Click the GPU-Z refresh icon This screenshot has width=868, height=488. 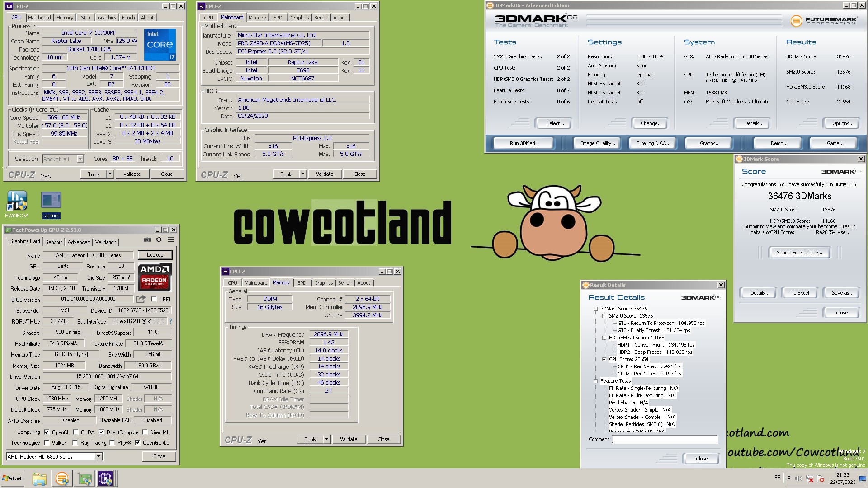coord(159,240)
